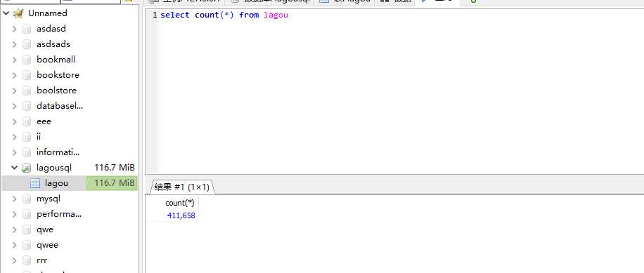Expand the bookmall database node
Viewport: 644px width, 273px height.
coord(14,60)
